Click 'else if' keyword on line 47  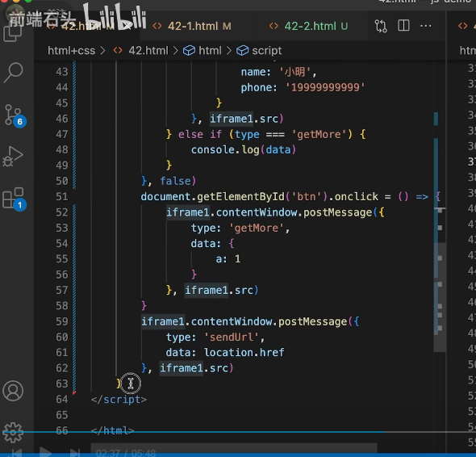coord(200,134)
